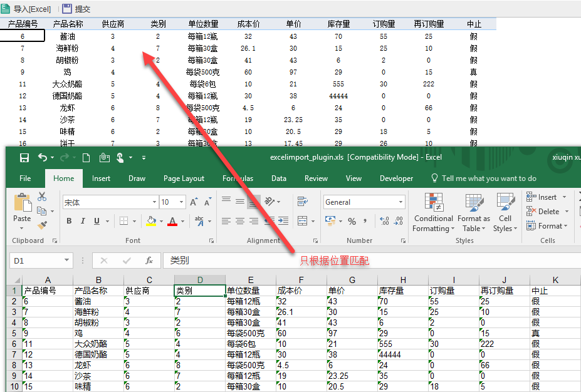The image size is (581, 392).
Task: Decrease font size with small A icon
Action: pos(208,202)
